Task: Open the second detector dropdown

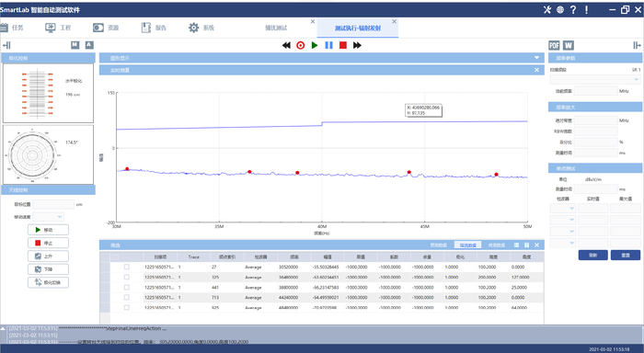Action: tap(562, 220)
